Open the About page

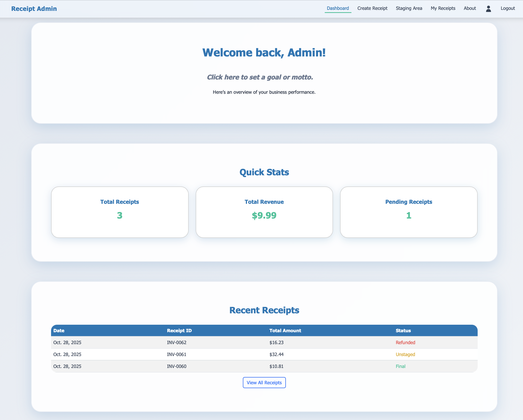tap(470, 8)
